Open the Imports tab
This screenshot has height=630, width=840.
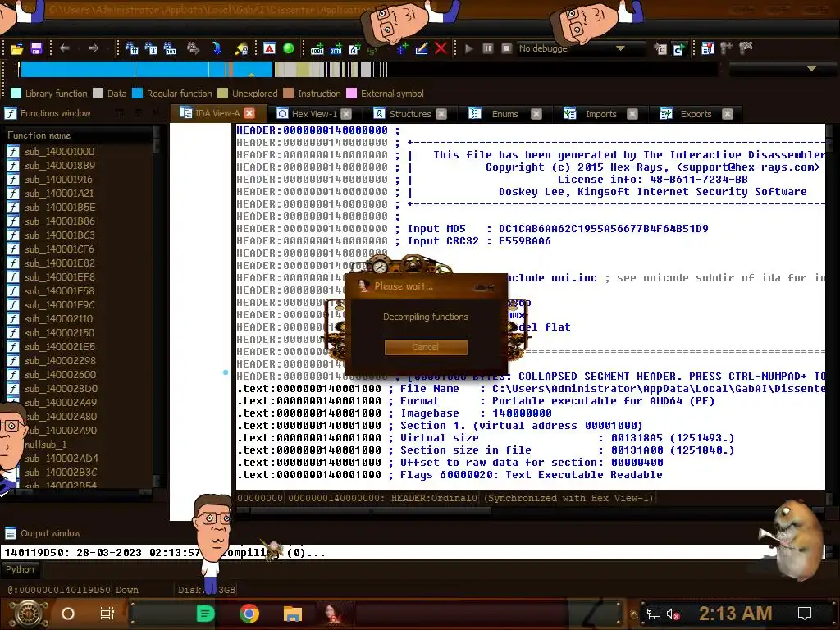point(600,113)
